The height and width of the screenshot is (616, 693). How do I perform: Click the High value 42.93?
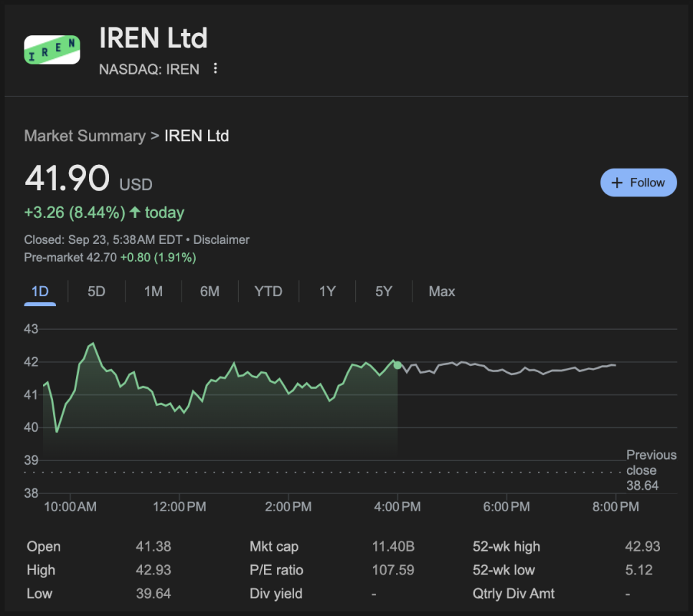(154, 570)
